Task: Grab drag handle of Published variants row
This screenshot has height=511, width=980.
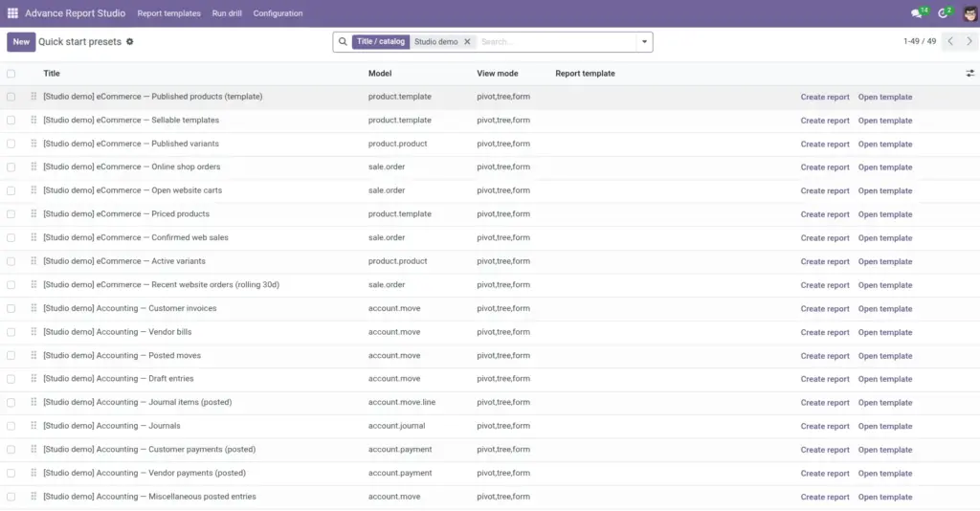Action: click(33, 144)
